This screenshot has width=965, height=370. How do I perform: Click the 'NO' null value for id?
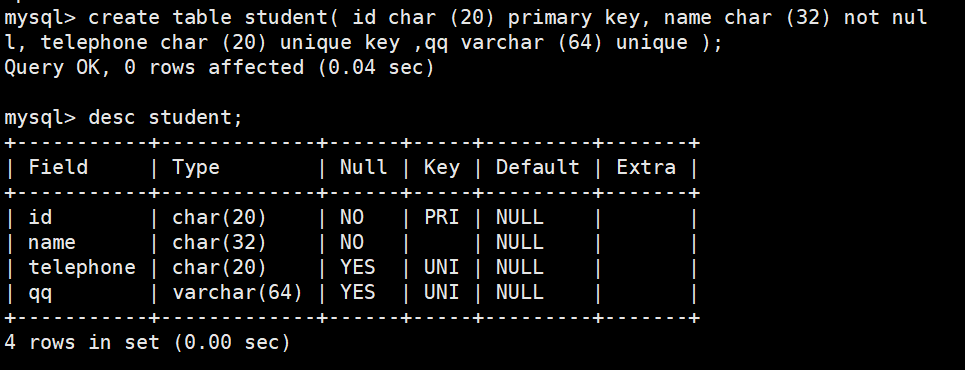pos(351,217)
